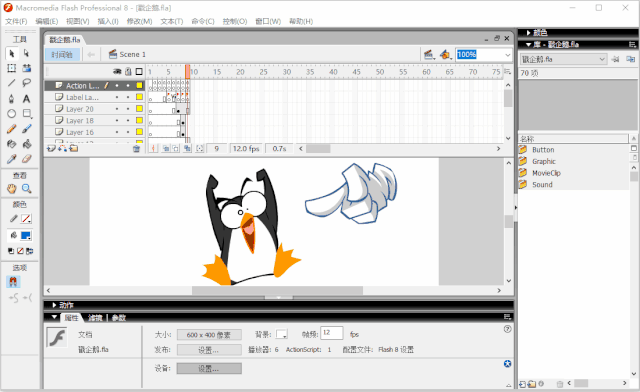Image resolution: width=640 pixels, height=392 pixels.
Task: Select the Pencil tool
Action: pos(11,129)
